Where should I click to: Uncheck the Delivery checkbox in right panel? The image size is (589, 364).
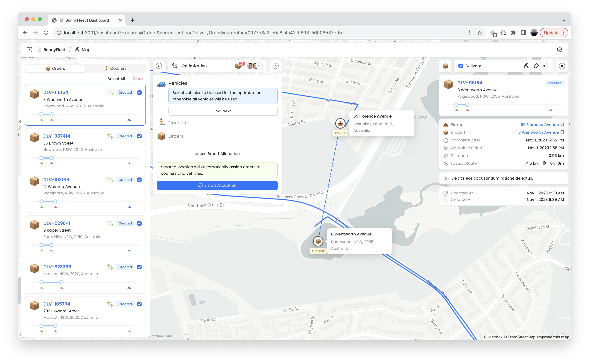(x=461, y=66)
